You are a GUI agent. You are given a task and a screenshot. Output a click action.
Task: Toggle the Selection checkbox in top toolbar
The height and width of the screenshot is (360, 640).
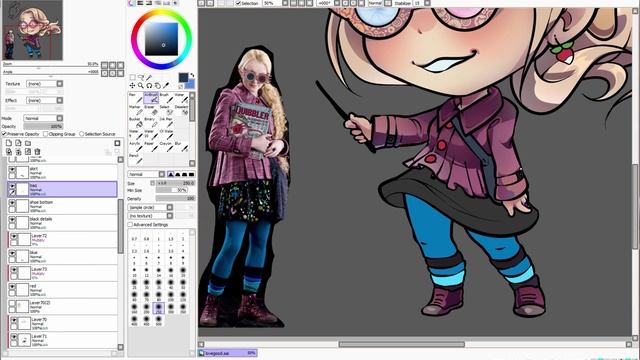coord(238,3)
